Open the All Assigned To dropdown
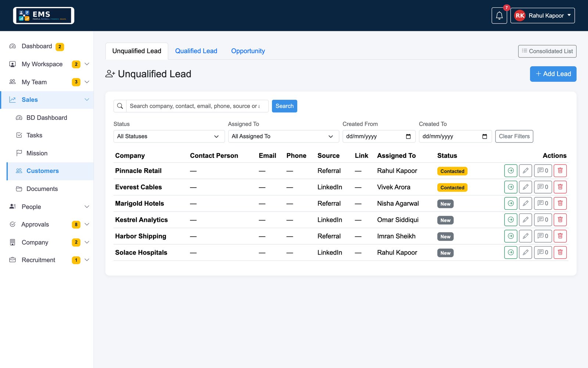The height and width of the screenshot is (368, 588). pos(283,137)
